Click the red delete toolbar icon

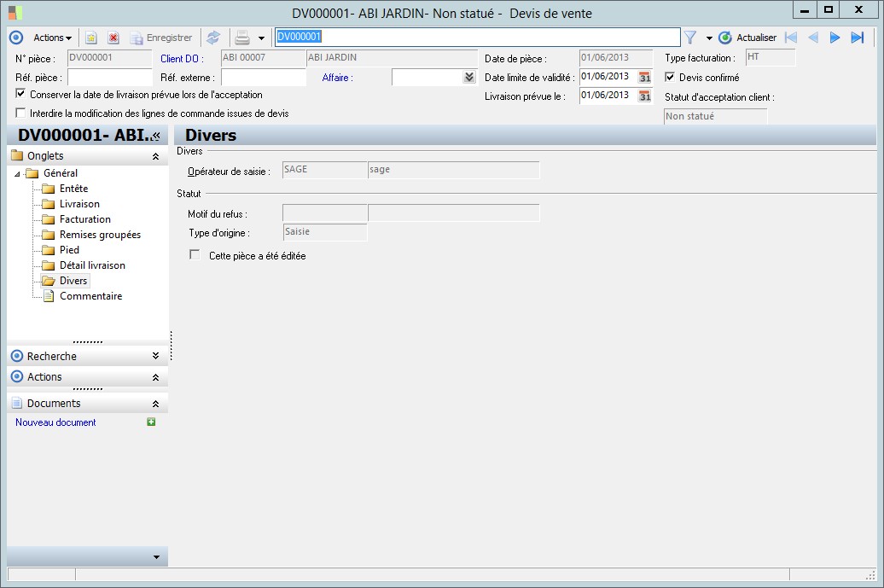point(113,38)
